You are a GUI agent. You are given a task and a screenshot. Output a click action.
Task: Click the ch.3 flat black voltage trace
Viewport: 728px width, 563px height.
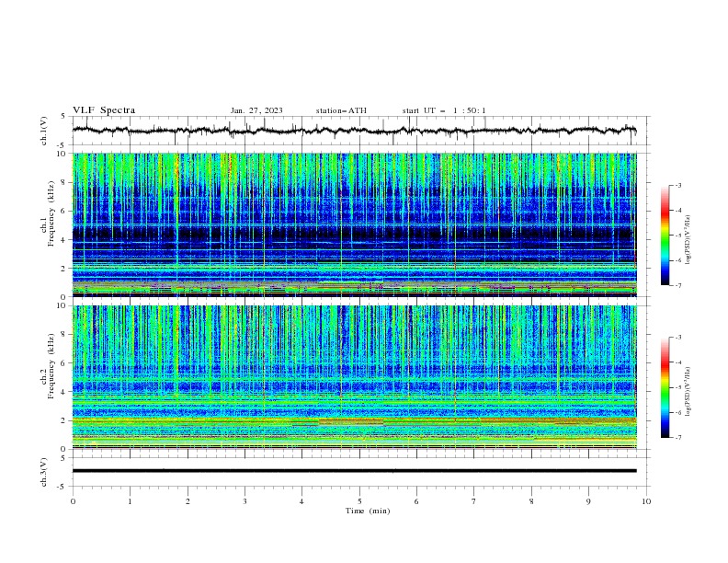click(354, 471)
